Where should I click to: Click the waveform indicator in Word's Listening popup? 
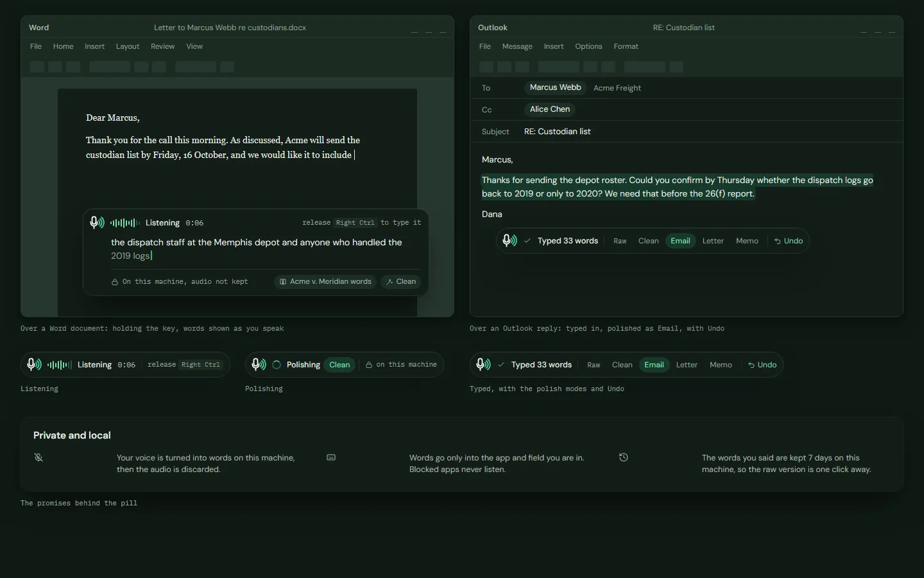124,223
